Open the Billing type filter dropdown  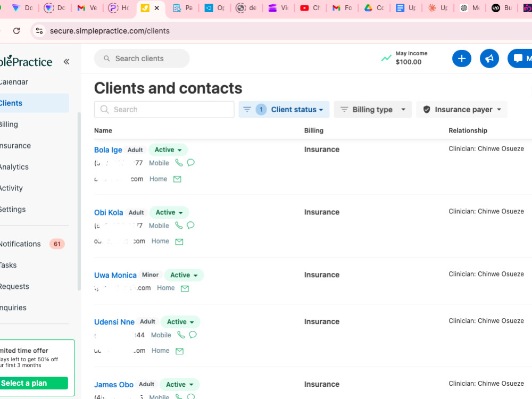point(372,110)
